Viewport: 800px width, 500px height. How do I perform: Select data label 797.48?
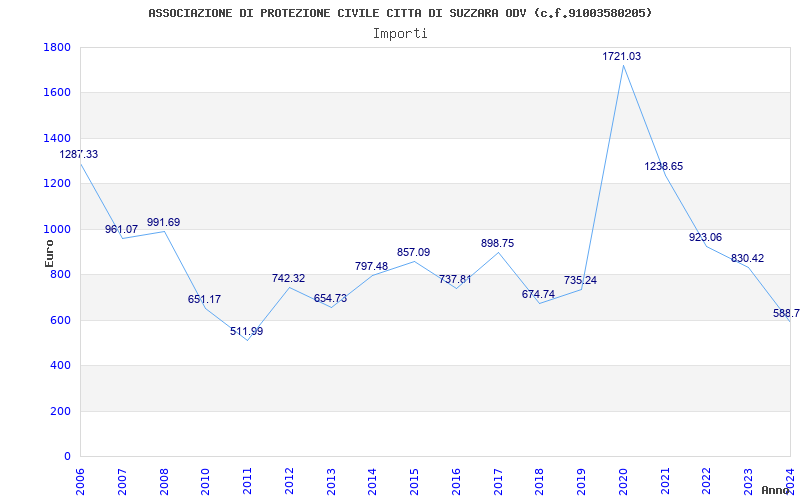[371, 266]
